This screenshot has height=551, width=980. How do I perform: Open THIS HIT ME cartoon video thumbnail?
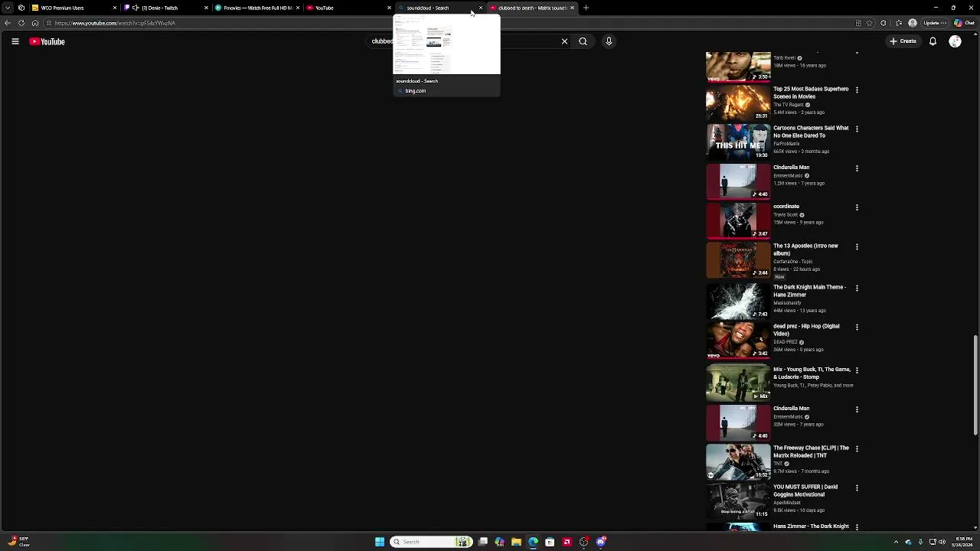pos(738,142)
